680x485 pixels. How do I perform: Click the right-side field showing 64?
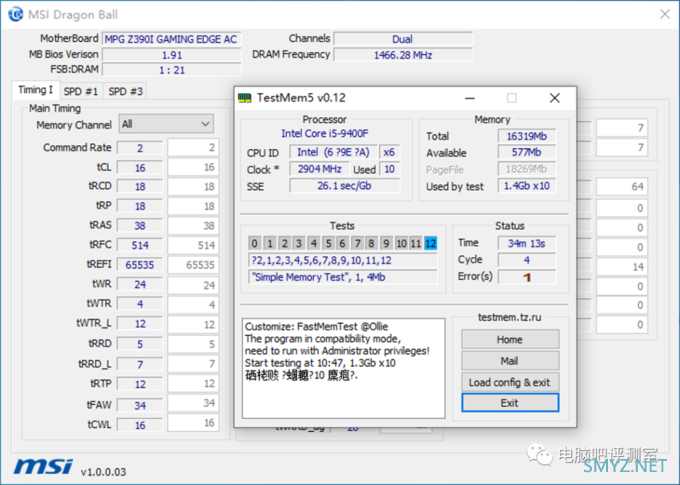coord(622,187)
